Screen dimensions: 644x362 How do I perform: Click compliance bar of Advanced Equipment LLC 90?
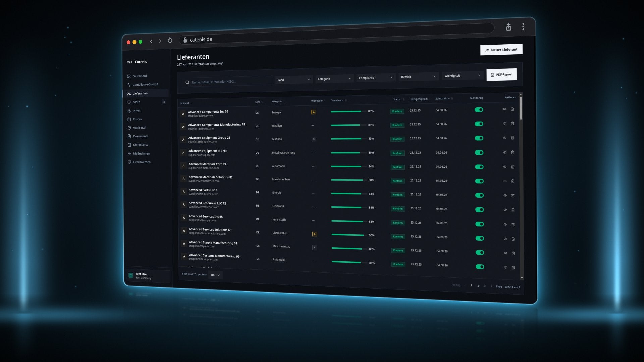[348, 153]
